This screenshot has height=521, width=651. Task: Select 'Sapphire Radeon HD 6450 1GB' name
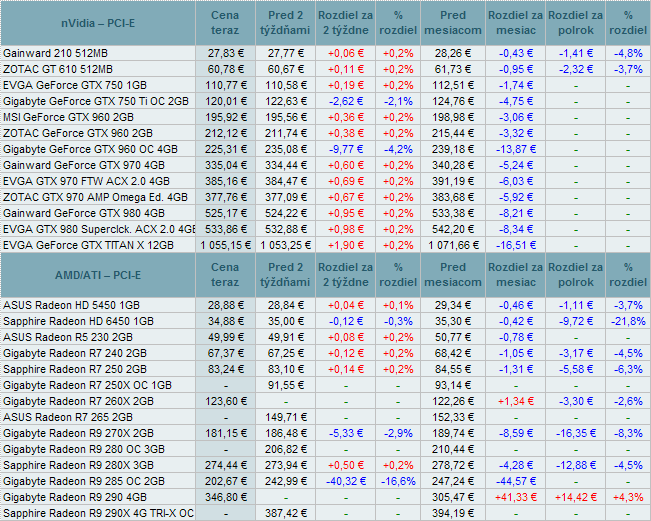(78, 321)
